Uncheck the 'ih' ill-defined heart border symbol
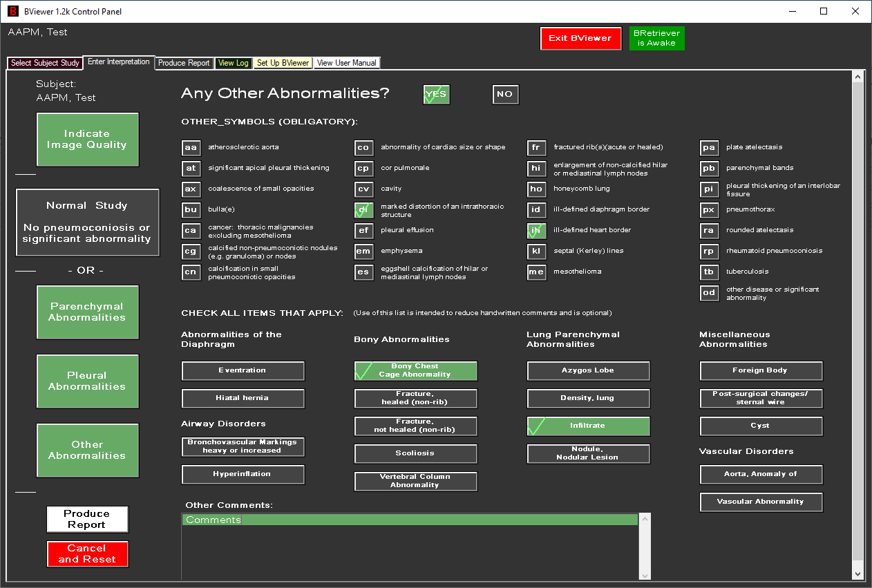872x588 pixels. point(536,231)
